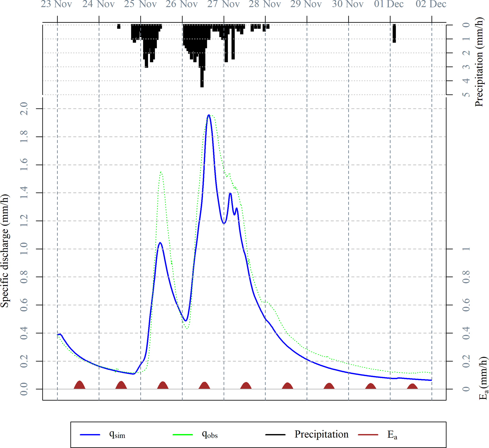The height and width of the screenshot is (448, 489).
Task: Click the last brown Ea hump on 01 Dec
Action: coord(412,387)
